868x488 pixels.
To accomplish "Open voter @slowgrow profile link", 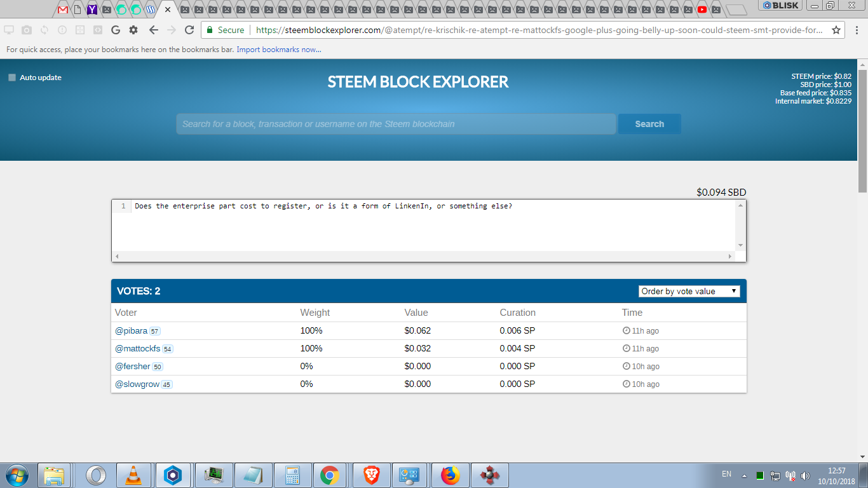I will 137,384.
